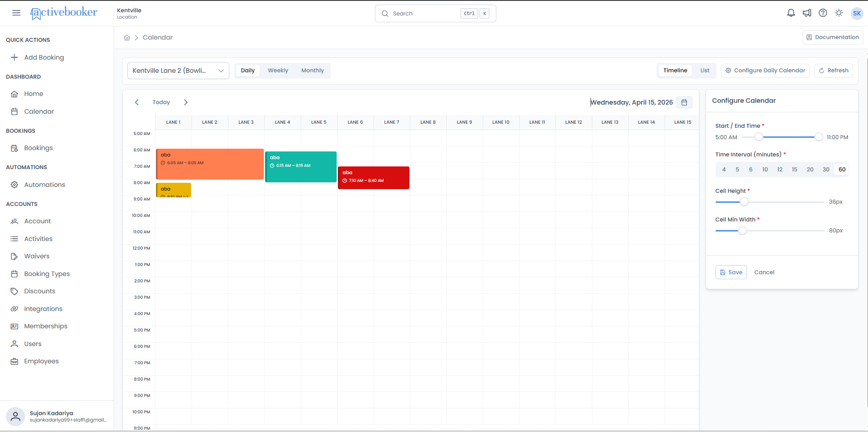Open Home in sidebar

(x=34, y=94)
